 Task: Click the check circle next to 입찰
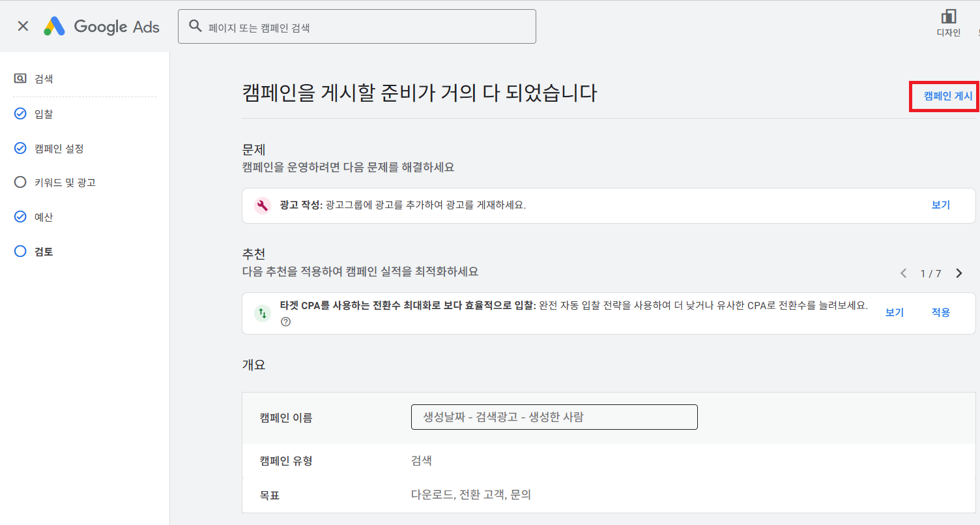pyautogui.click(x=20, y=114)
